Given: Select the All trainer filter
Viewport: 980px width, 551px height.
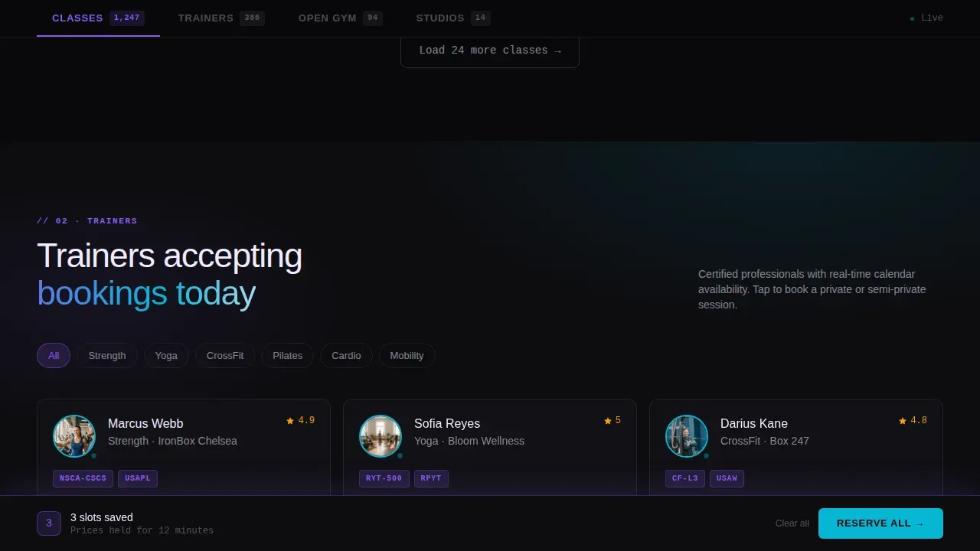Looking at the screenshot, I should (54, 355).
